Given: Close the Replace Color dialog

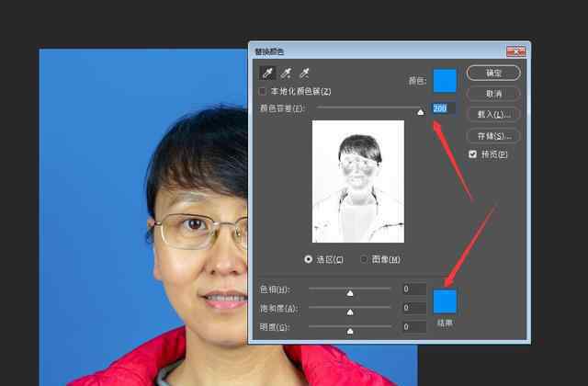Looking at the screenshot, I should pyautogui.click(x=520, y=50).
